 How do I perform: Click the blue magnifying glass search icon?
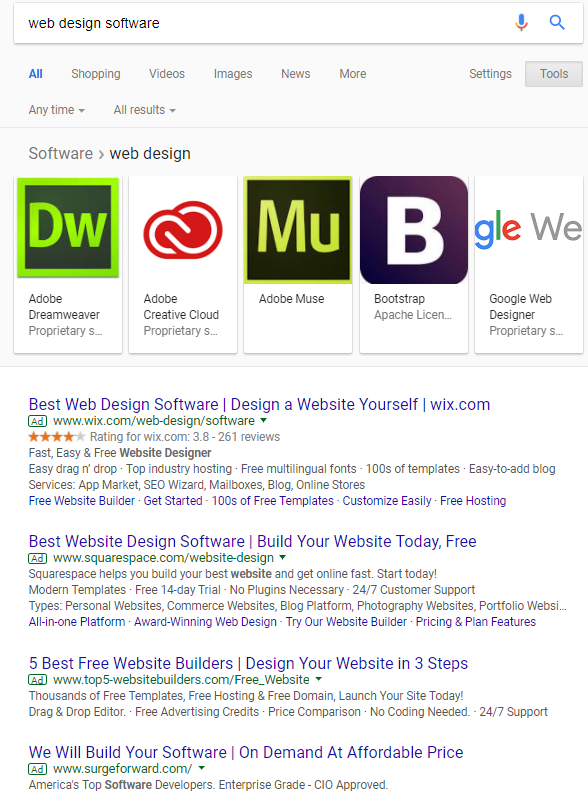pos(557,22)
